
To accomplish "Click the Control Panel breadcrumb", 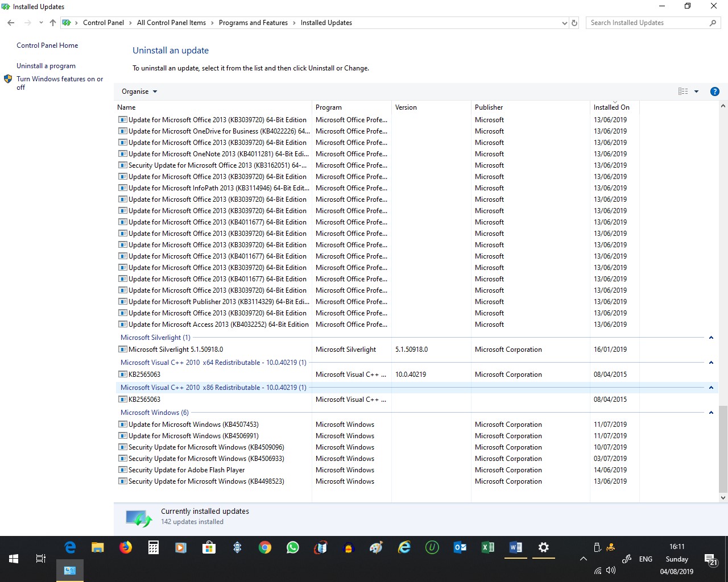I will (x=104, y=23).
